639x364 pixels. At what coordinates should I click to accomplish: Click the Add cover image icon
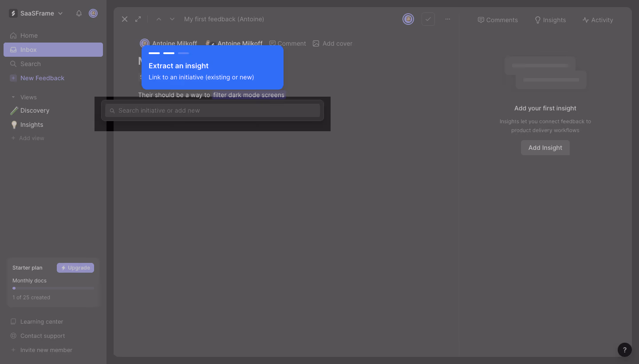point(316,43)
